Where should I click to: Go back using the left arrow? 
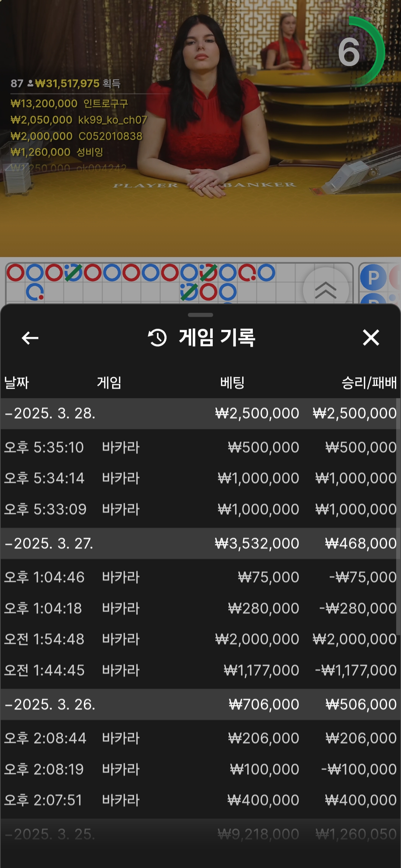point(30,338)
